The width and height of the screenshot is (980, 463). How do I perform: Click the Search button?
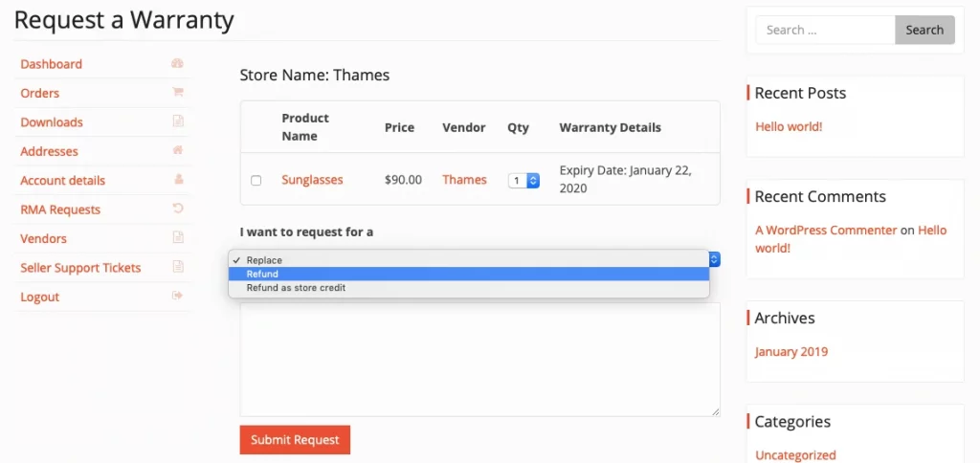point(924,30)
